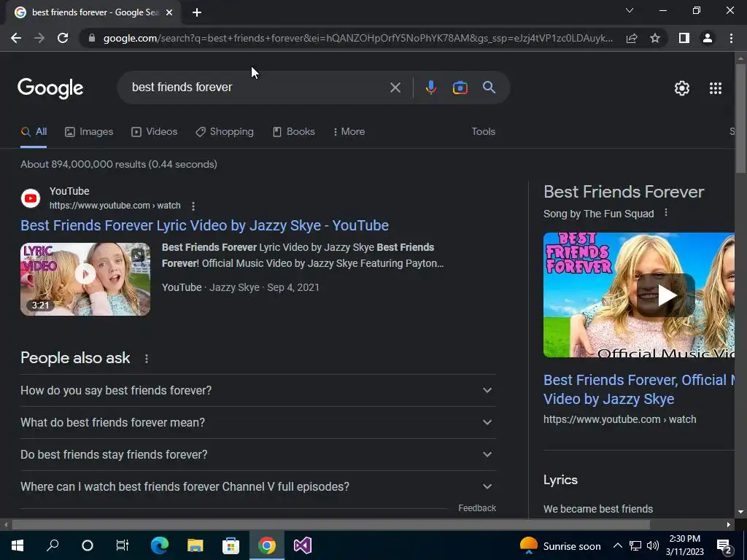
Task: Open the network icon in system tray
Action: tap(635, 545)
